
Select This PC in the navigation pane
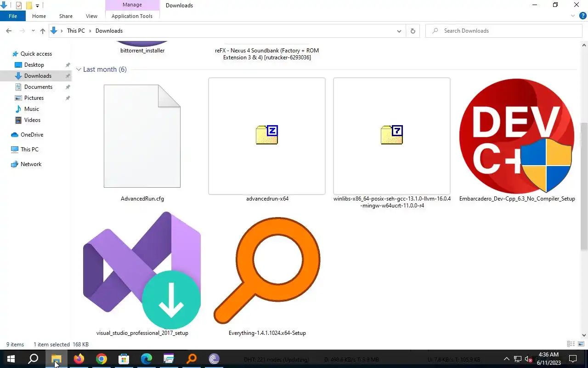click(x=29, y=149)
